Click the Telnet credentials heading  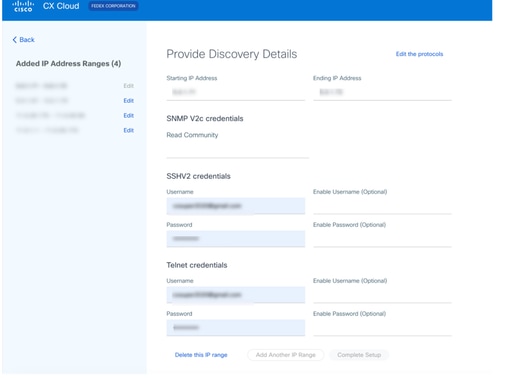197,265
